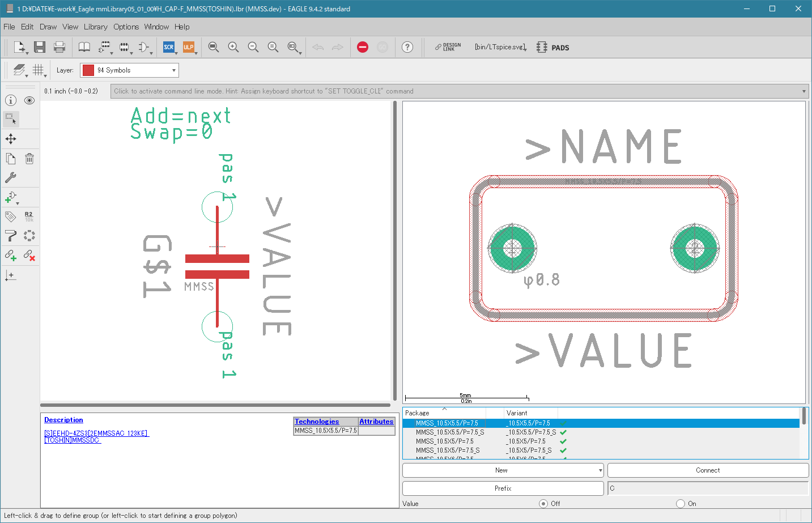812x523 pixels.
Task: Select the Group selection tool
Action: (11, 119)
